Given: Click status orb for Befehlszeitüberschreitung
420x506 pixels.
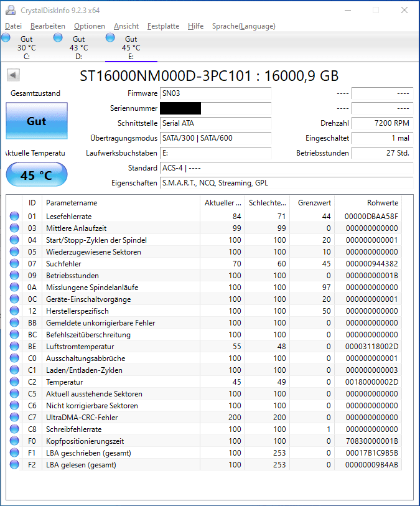Looking at the screenshot, I should tap(14, 334).
